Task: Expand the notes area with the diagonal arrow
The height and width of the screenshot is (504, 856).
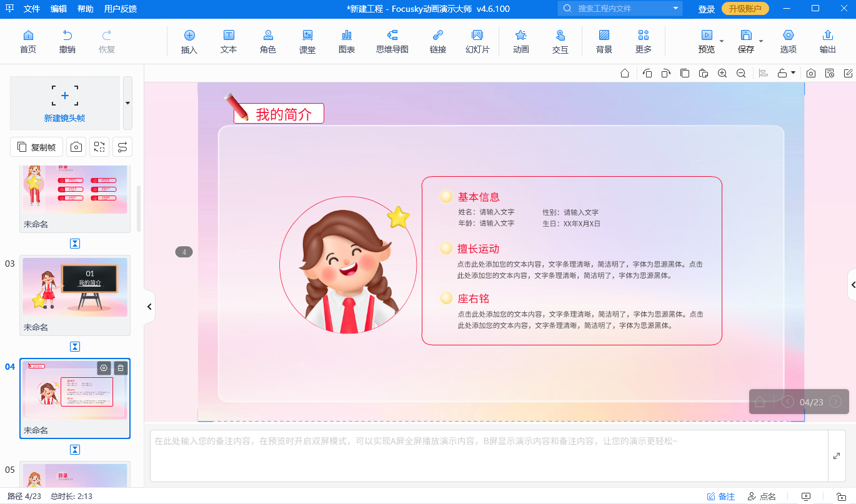Action: pos(837,456)
